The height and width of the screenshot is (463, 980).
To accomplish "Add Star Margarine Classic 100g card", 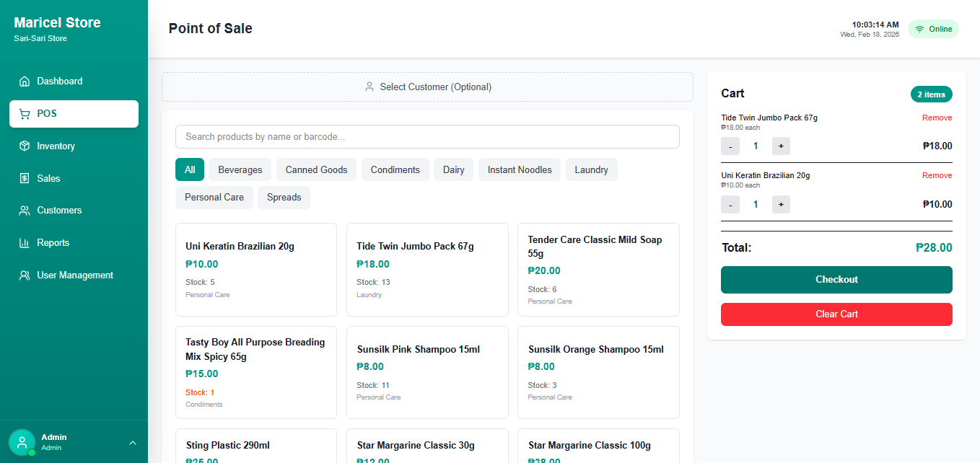I will (x=598, y=446).
